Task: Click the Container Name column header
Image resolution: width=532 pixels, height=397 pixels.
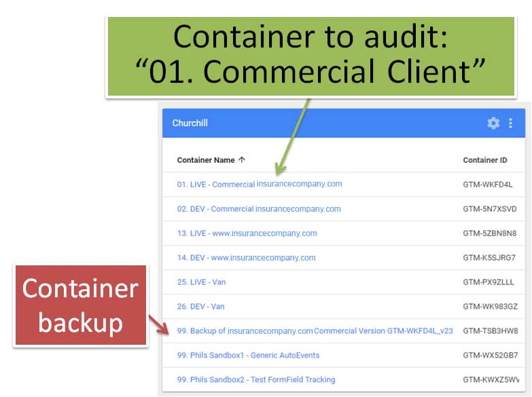Action: pyautogui.click(x=206, y=160)
